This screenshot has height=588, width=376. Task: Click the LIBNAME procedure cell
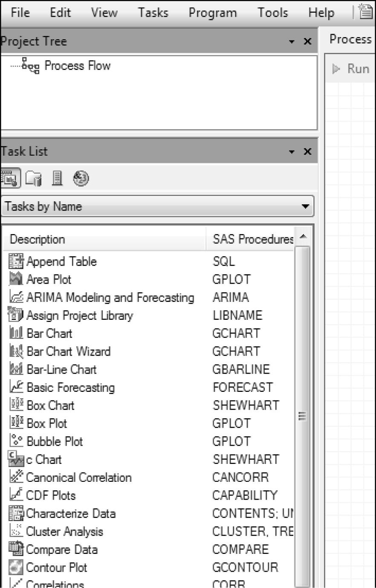tap(237, 316)
